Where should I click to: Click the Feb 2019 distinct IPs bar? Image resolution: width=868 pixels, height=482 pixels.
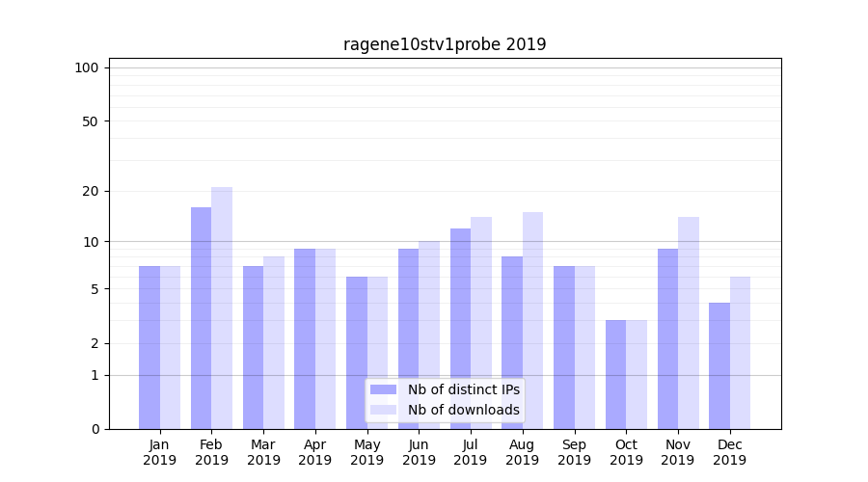tap(201, 318)
